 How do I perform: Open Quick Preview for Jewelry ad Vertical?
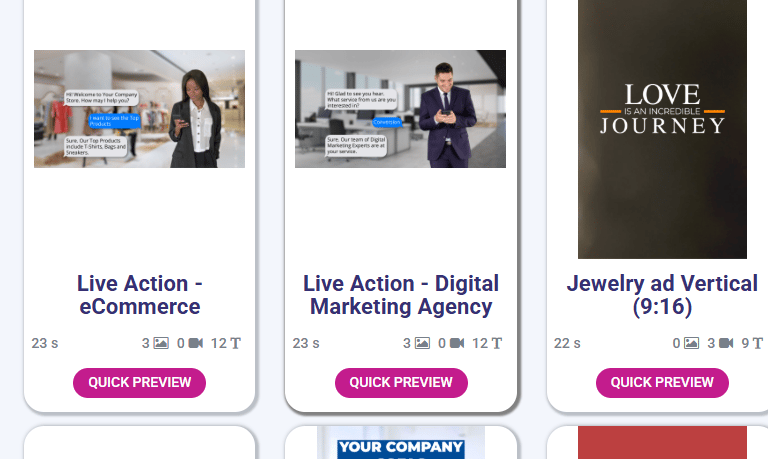(662, 383)
